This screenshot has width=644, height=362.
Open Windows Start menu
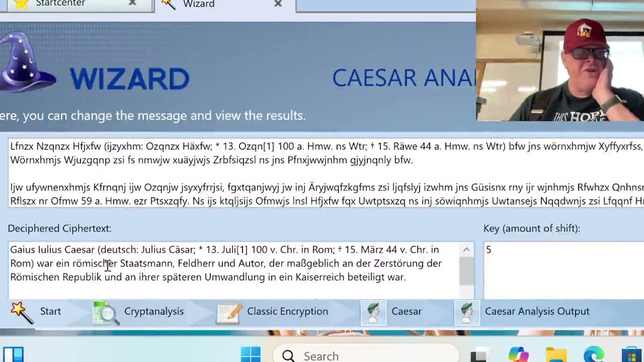coord(251,355)
